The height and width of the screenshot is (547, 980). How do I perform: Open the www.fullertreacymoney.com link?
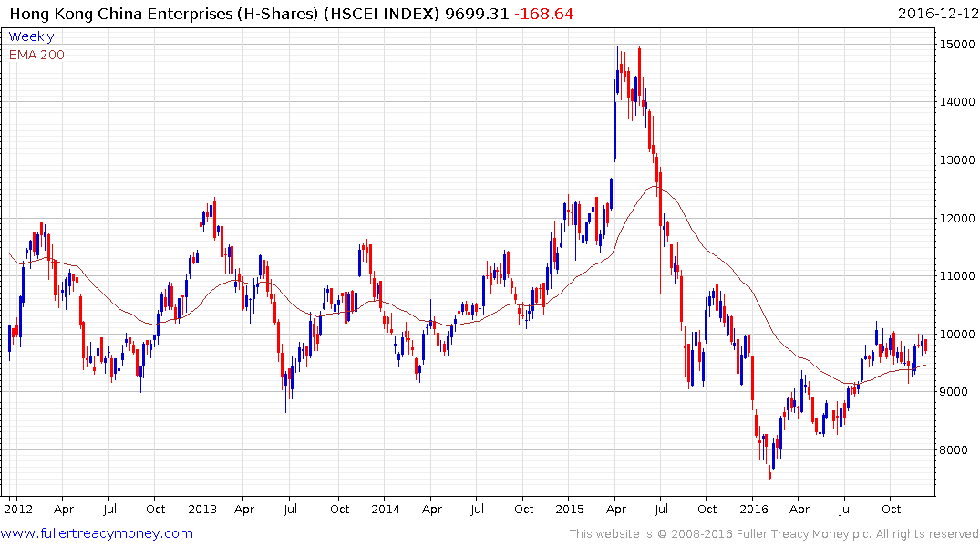click(x=97, y=533)
